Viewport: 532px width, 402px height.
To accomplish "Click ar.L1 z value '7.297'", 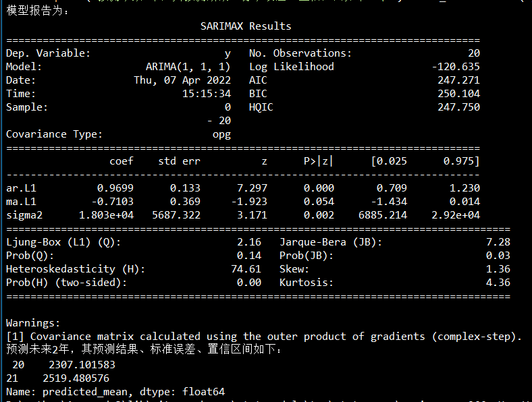I will (252, 188).
